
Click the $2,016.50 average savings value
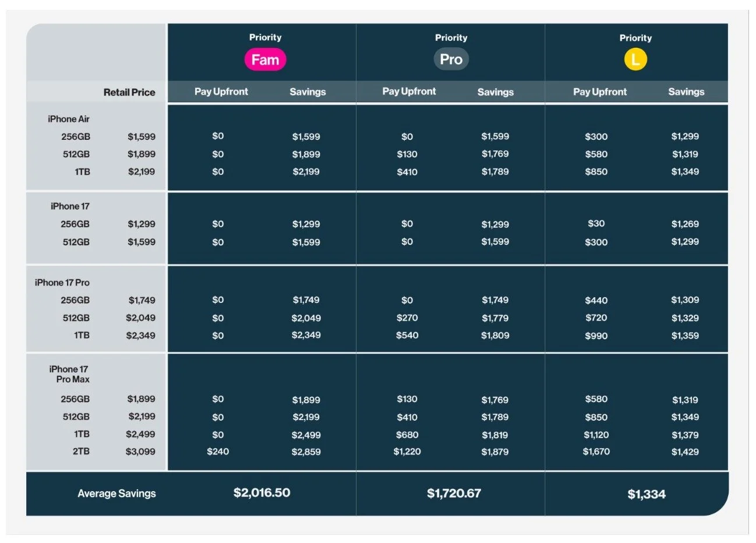pos(262,493)
